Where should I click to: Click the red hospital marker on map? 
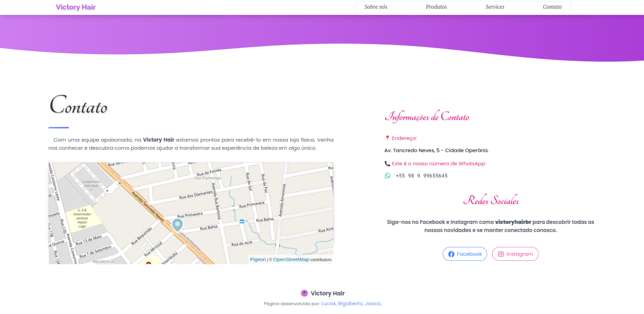pos(149,263)
